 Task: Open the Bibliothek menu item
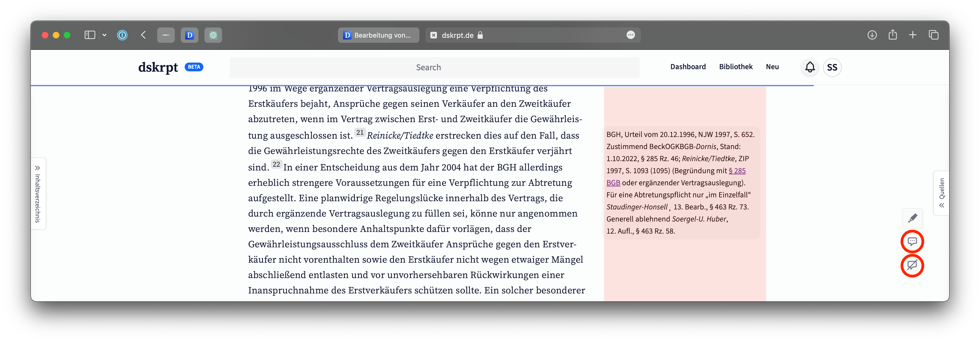pos(735,67)
